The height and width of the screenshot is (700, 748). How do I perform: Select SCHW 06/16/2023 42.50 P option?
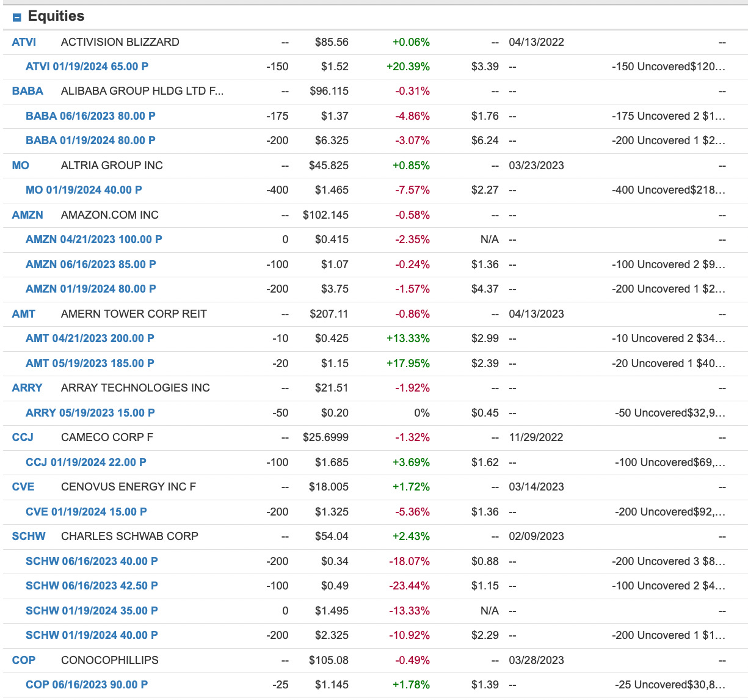(x=92, y=586)
